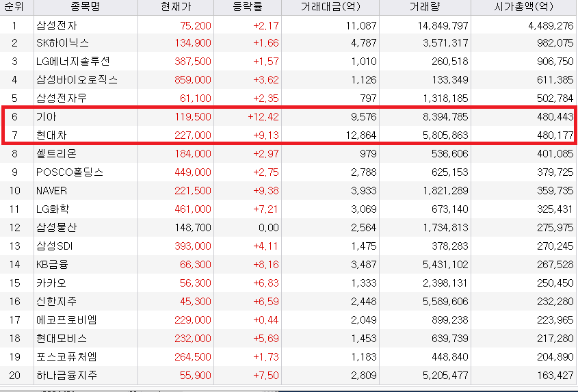This screenshot has width=578, height=392.
Task: Select the SK하이닉스 stock name
Action: point(63,43)
